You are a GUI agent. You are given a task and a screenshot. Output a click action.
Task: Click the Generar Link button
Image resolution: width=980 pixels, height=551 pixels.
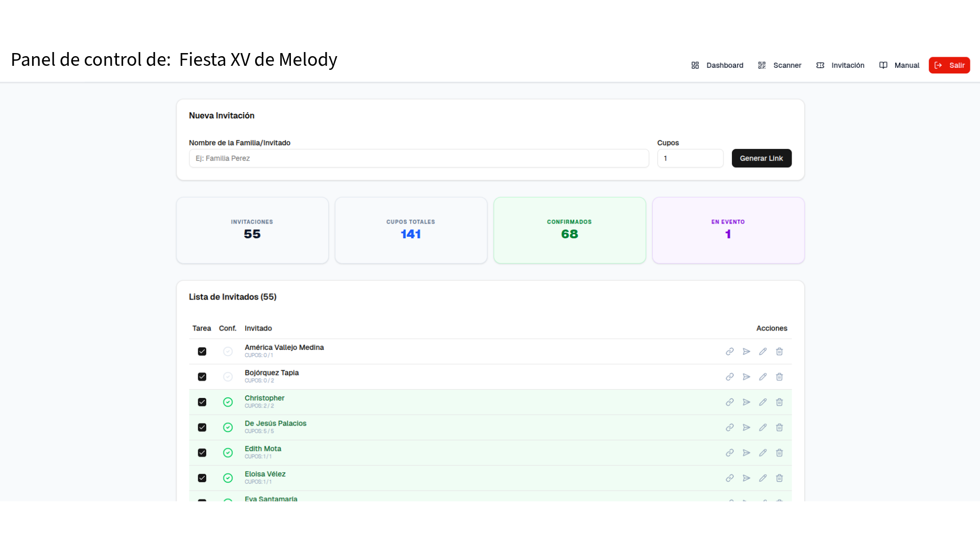pyautogui.click(x=761, y=158)
